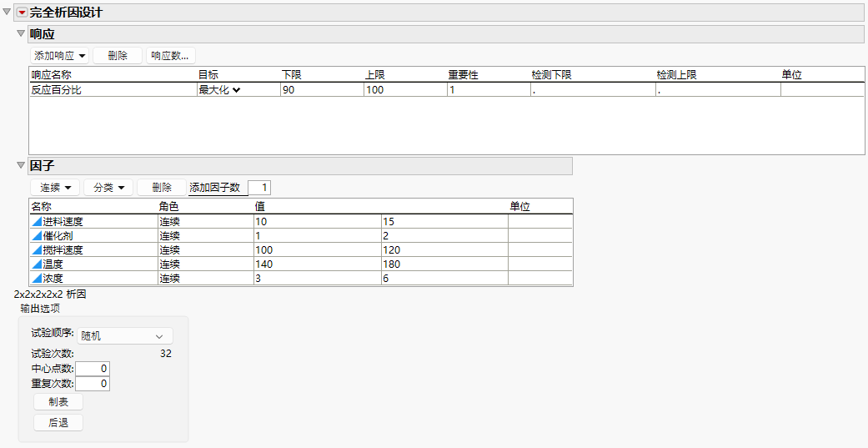Click the 试验次数 value 32
The height and width of the screenshot is (448, 868).
166,354
